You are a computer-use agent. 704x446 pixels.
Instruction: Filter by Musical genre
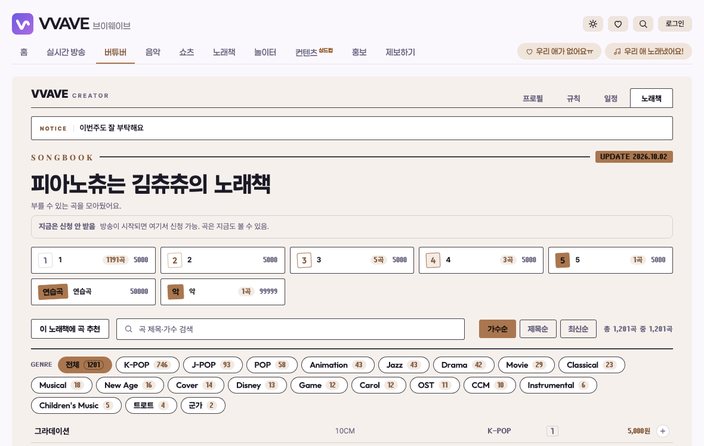click(62, 385)
